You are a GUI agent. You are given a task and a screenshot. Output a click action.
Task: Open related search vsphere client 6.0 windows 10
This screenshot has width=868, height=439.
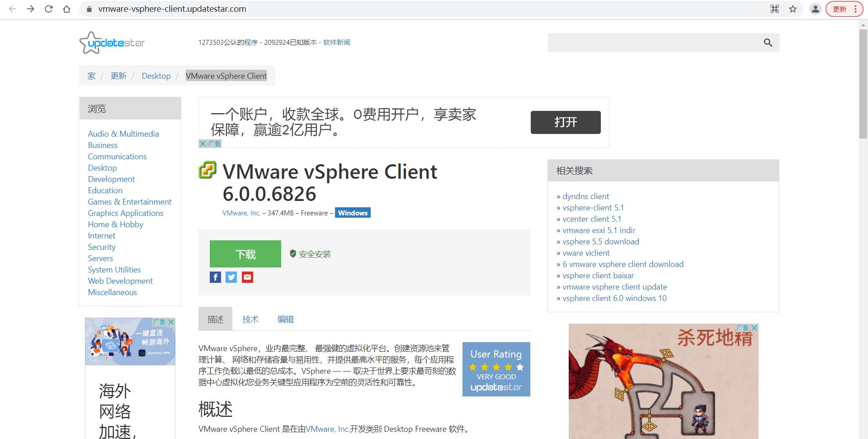pyautogui.click(x=614, y=298)
